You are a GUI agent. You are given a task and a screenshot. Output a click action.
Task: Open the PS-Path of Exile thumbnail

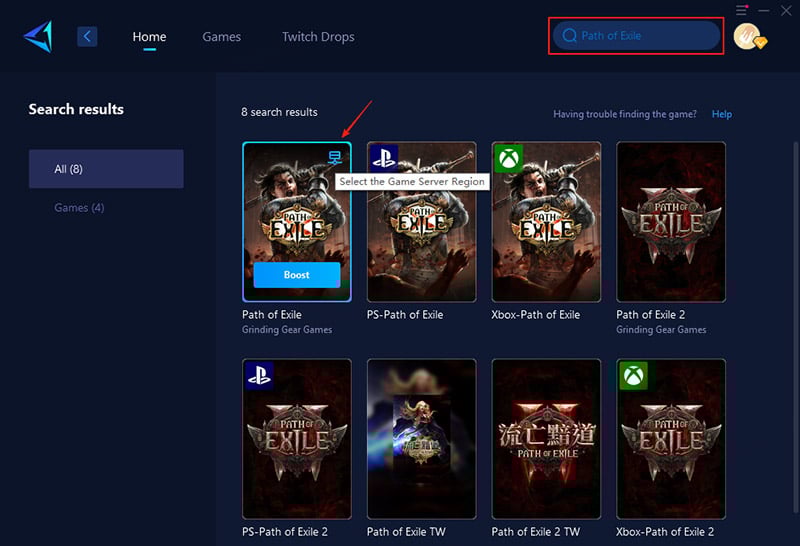tap(421, 221)
